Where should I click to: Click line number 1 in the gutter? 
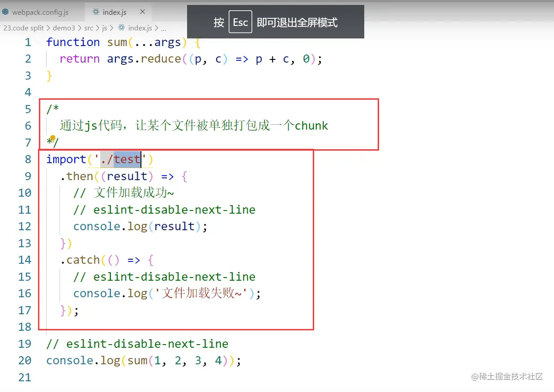pyautogui.click(x=28, y=42)
